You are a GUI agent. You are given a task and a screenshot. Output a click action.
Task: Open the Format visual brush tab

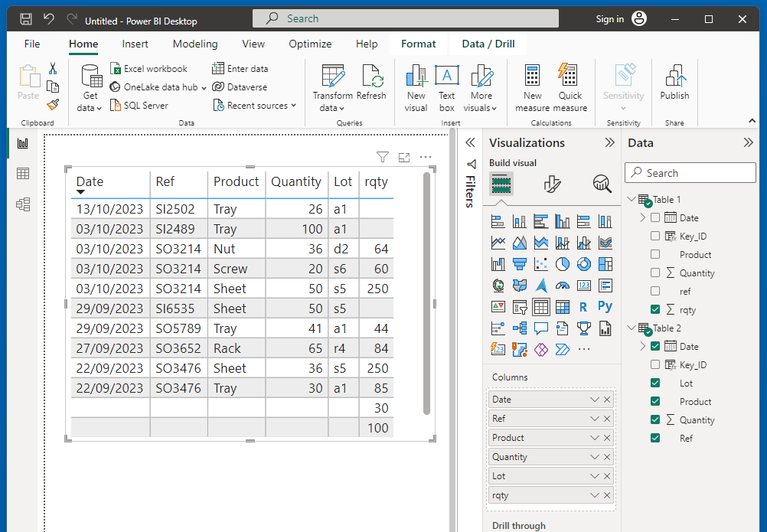point(552,184)
